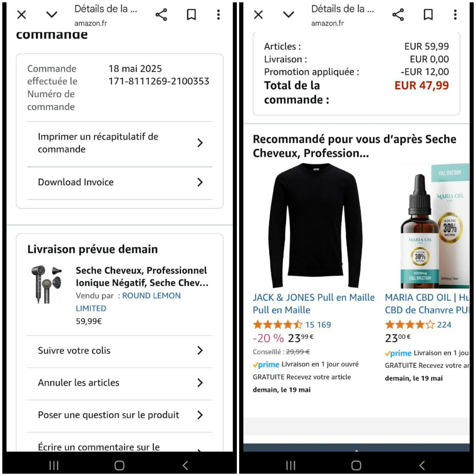Open the Download Invoice row

click(x=120, y=182)
